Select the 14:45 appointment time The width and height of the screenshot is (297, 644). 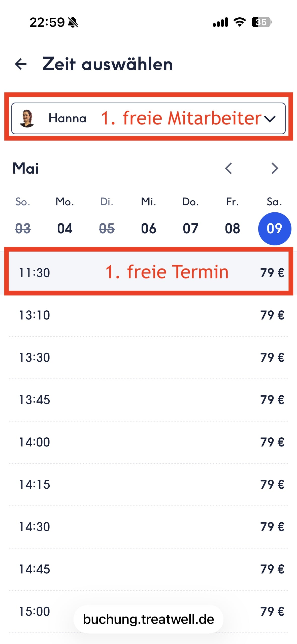[x=149, y=569]
